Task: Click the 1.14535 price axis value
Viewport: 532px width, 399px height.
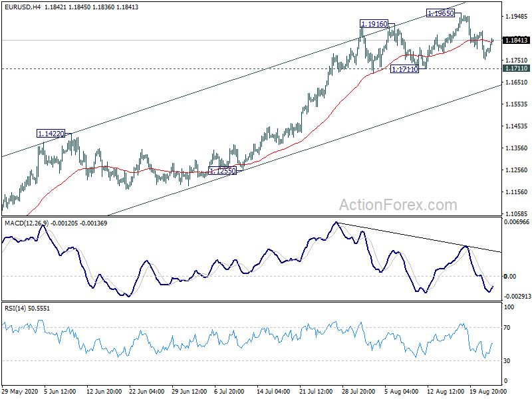Action: 517,126
